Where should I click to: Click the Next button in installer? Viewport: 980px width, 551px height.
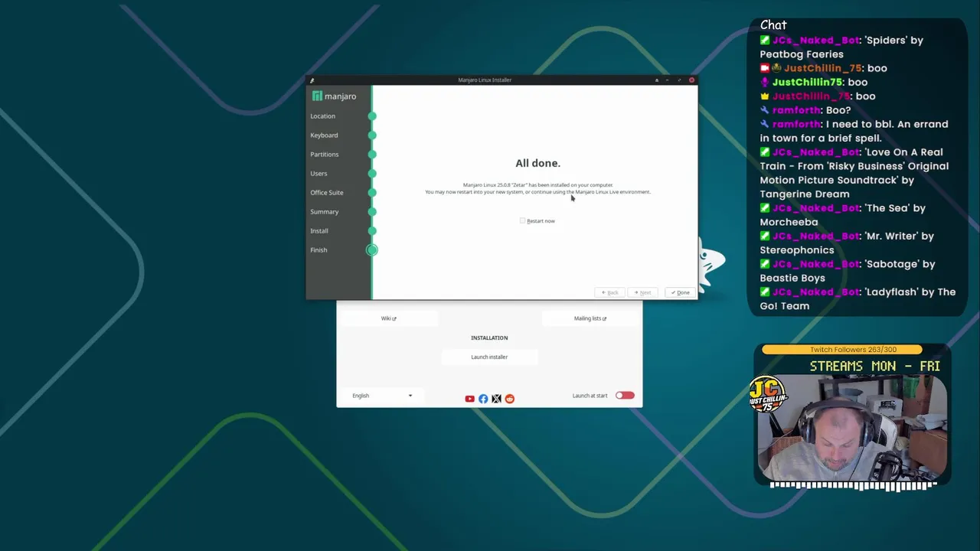click(x=642, y=292)
